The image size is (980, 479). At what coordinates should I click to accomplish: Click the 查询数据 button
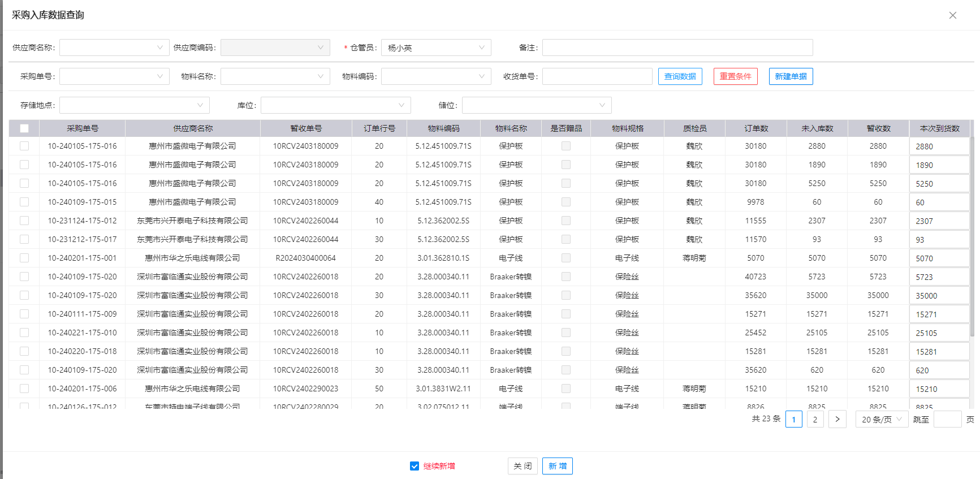click(x=680, y=76)
